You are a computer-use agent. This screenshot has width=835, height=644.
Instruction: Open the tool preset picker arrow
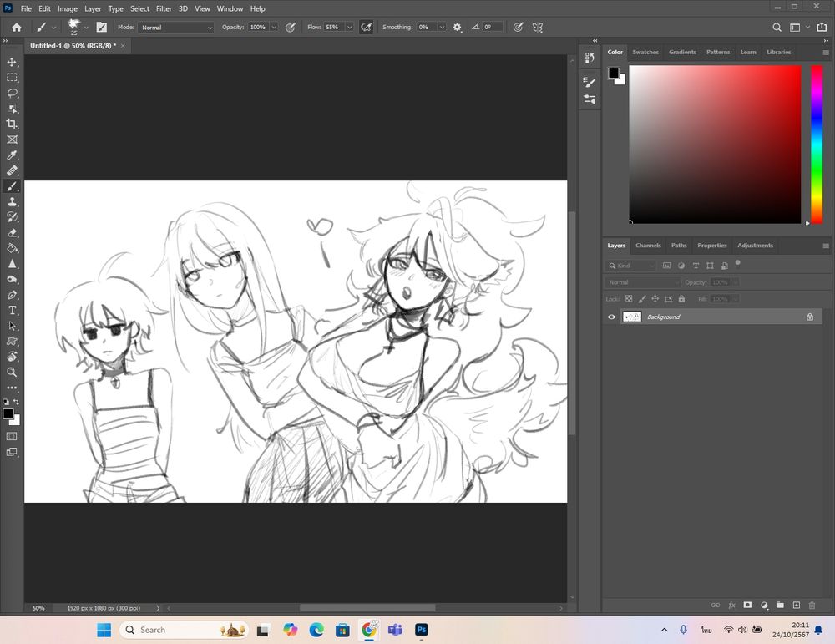[53, 28]
